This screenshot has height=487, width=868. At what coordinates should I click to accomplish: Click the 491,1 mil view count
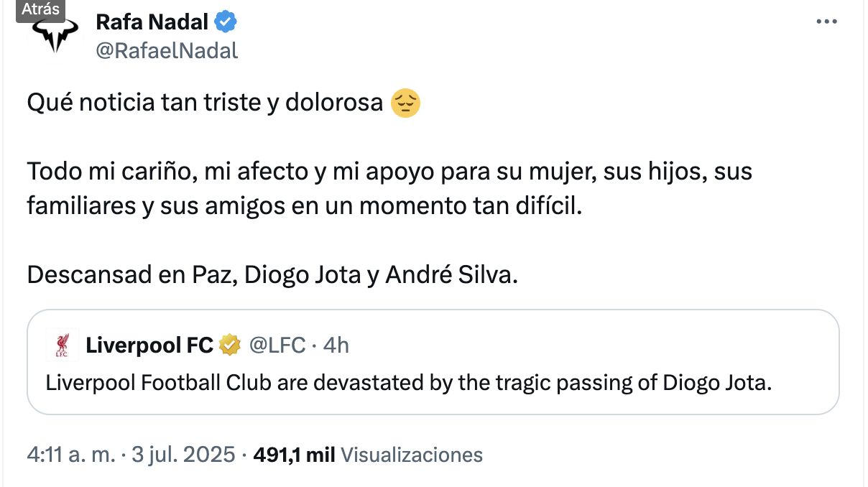click(x=295, y=455)
